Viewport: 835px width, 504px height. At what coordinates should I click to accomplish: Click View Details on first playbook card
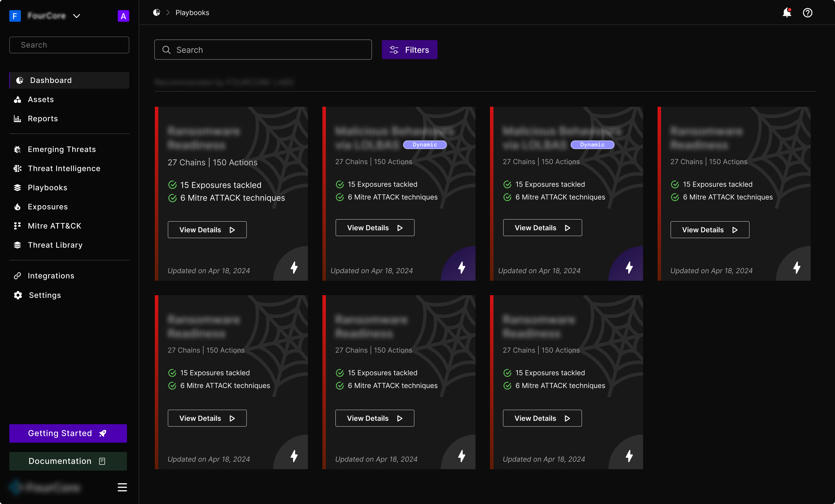207,230
